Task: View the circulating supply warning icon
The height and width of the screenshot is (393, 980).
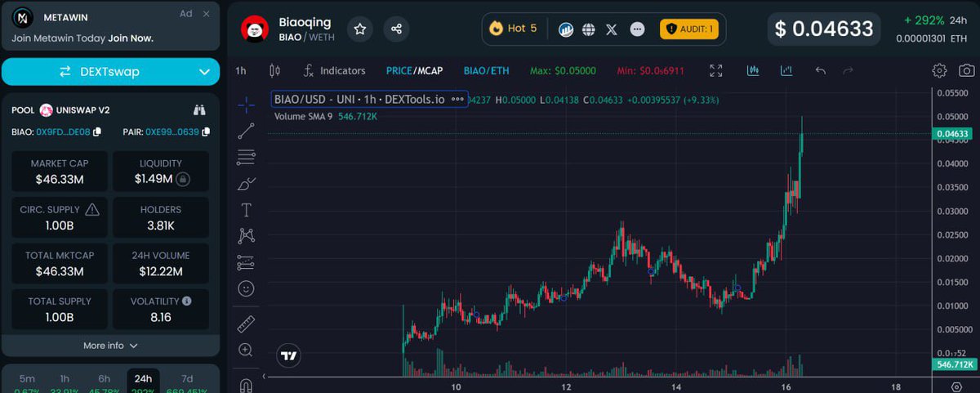Action: point(92,210)
